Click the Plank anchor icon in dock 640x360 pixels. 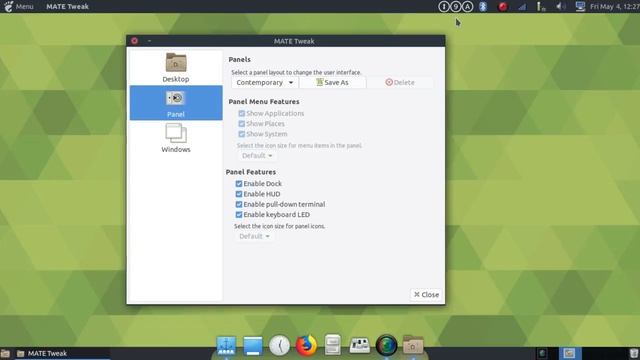click(x=226, y=346)
